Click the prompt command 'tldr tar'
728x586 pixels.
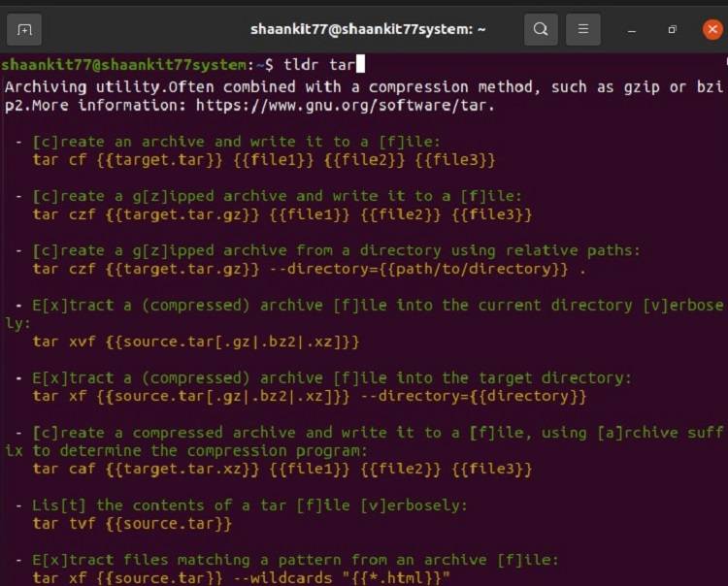coord(319,64)
